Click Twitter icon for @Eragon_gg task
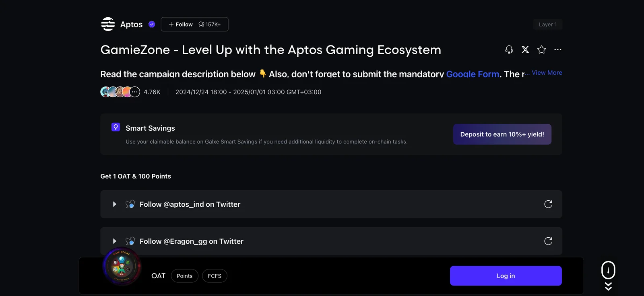 (x=130, y=241)
